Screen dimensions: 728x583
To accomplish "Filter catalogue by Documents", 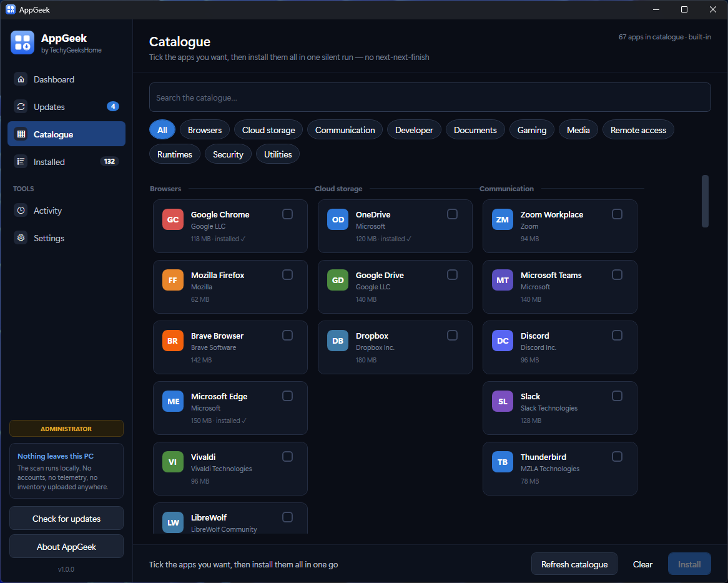I will click(x=475, y=130).
